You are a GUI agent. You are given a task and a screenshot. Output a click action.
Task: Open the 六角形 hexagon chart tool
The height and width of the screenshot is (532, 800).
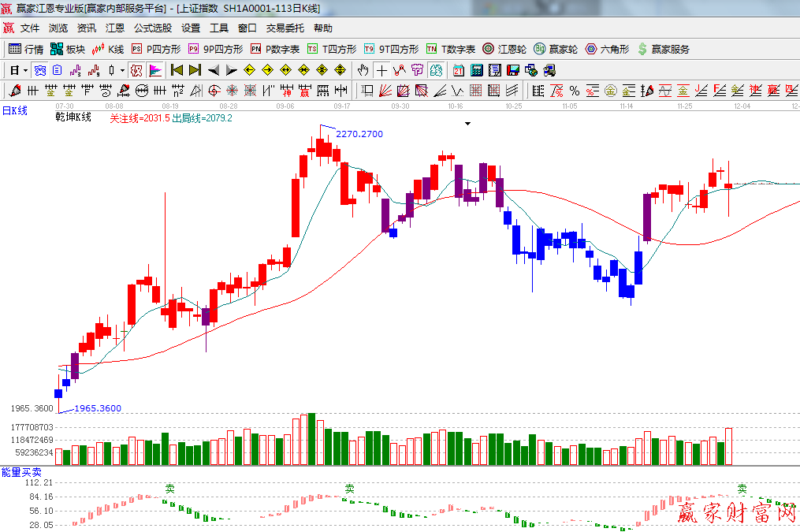[606, 49]
